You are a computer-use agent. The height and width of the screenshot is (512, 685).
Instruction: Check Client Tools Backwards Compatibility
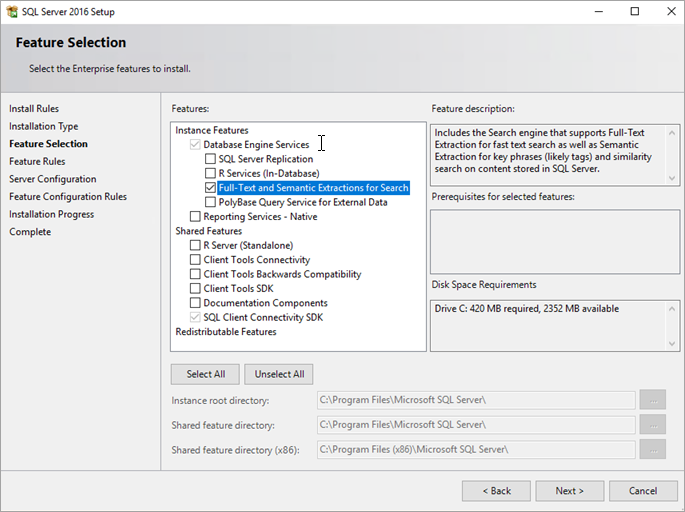(x=195, y=274)
